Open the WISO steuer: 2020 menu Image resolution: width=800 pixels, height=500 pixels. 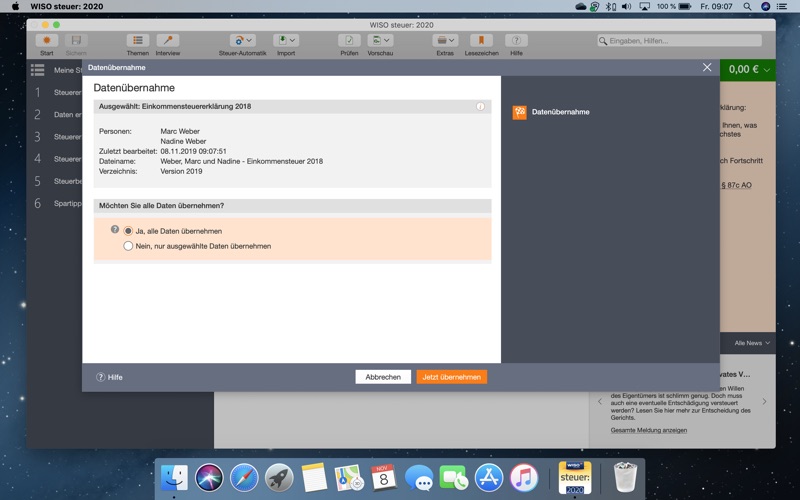click(67, 6)
